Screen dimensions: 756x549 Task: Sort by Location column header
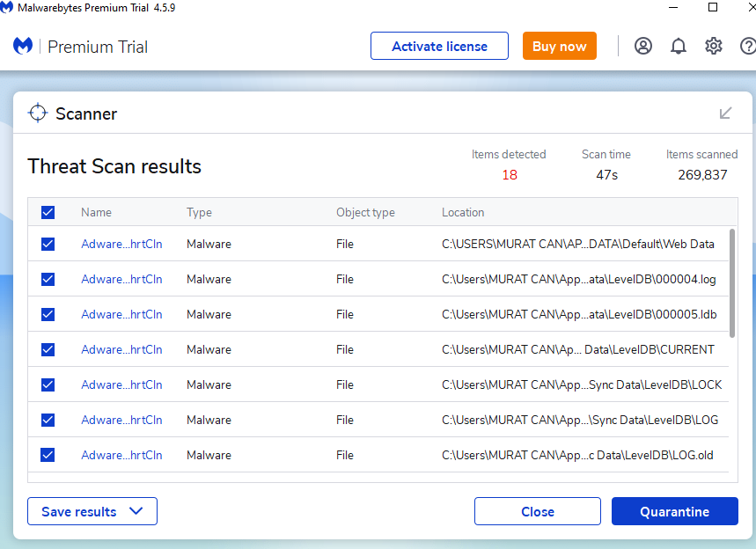tap(463, 212)
